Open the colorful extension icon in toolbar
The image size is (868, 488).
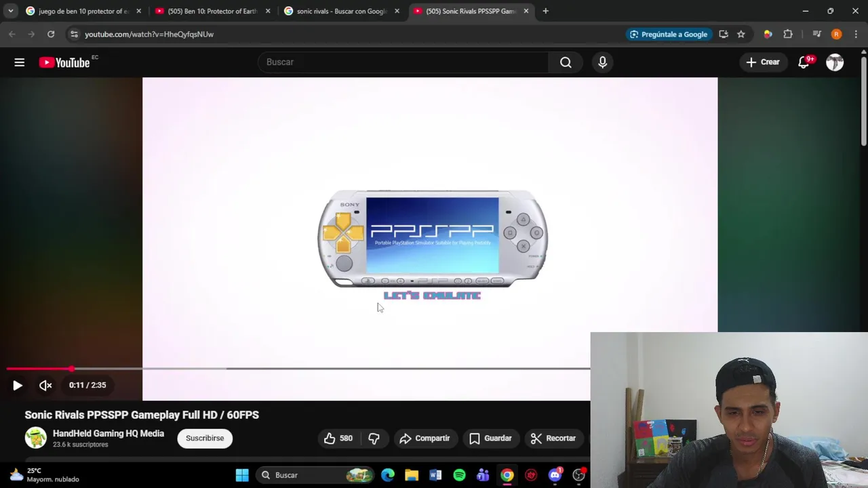[768, 34]
